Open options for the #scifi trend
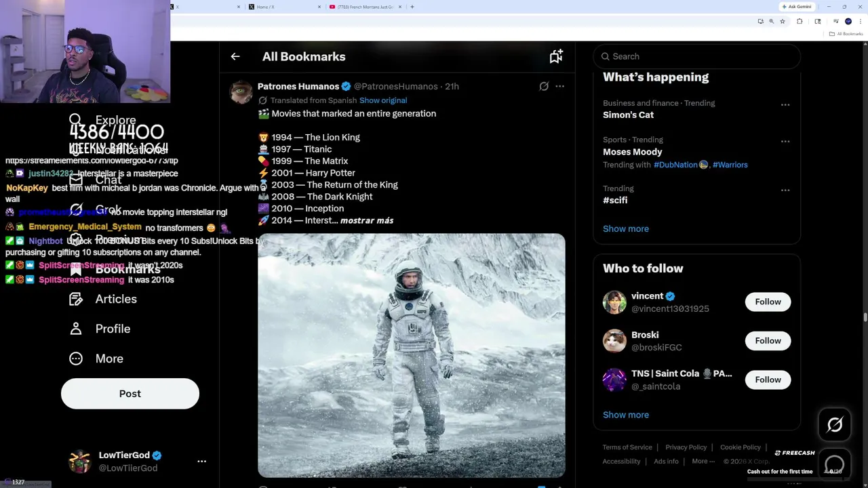The image size is (868, 488). tap(785, 190)
